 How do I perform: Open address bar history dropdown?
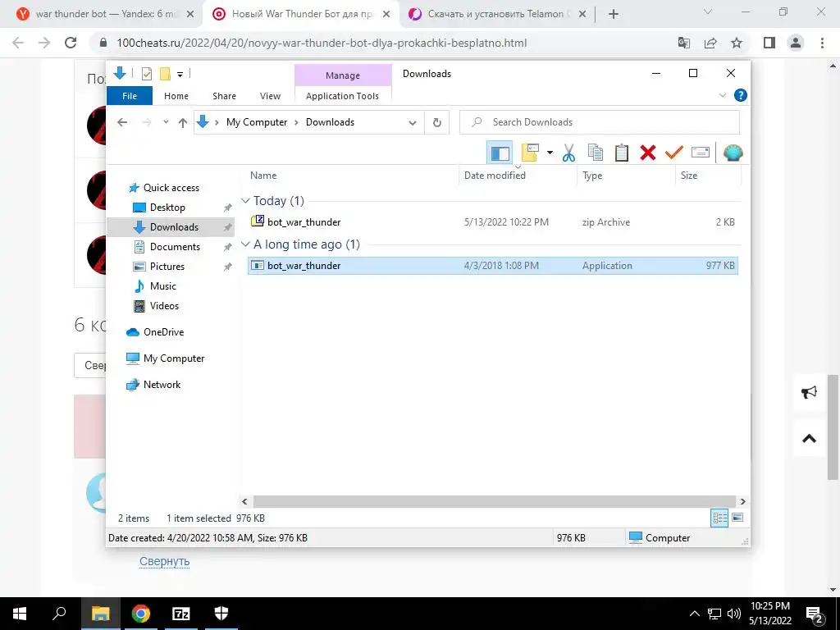pos(413,123)
